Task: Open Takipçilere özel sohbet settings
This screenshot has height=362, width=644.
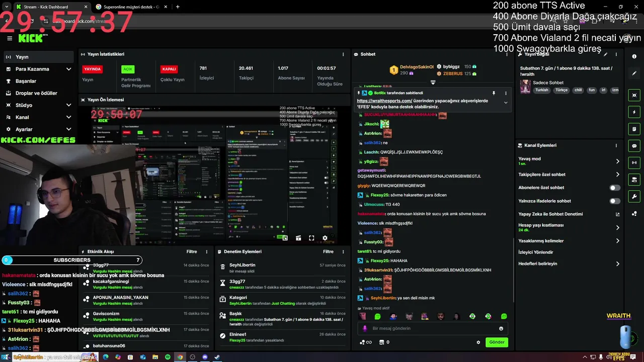Action: tap(569, 174)
